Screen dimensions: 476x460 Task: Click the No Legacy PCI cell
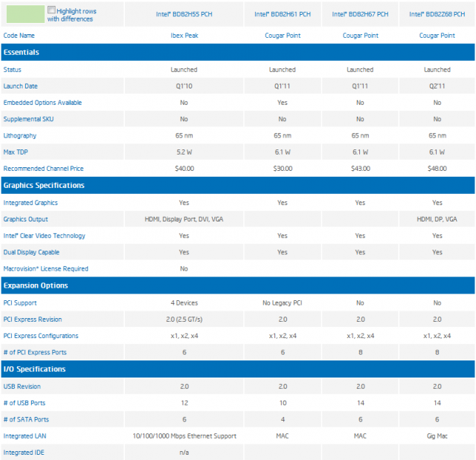click(x=283, y=303)
